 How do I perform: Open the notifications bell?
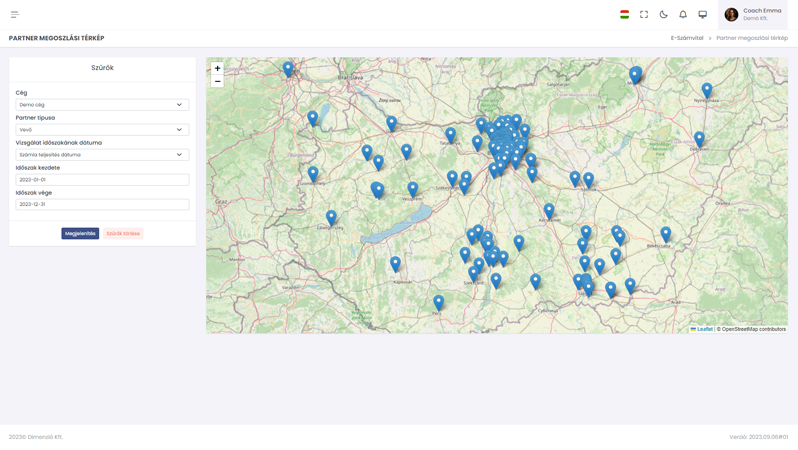[x=683, y=15]
